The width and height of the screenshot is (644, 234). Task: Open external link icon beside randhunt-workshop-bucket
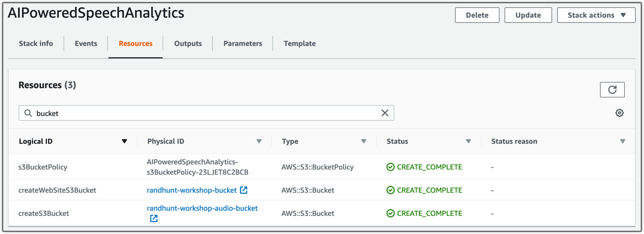pos(244,190)
